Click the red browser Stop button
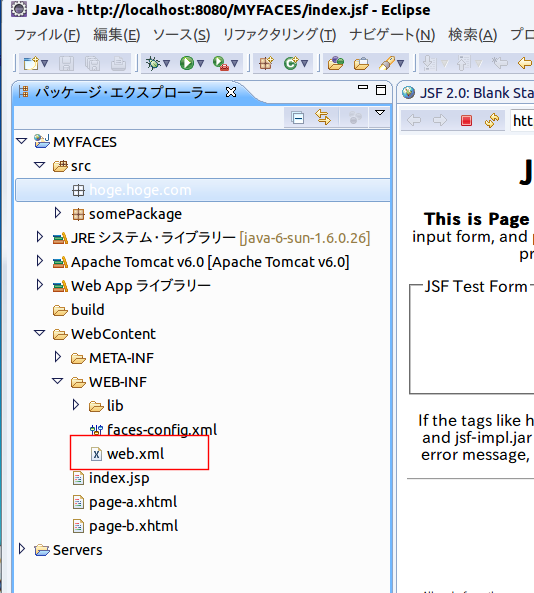The width and height of the screenshot is (534, 593). [466, 121]
